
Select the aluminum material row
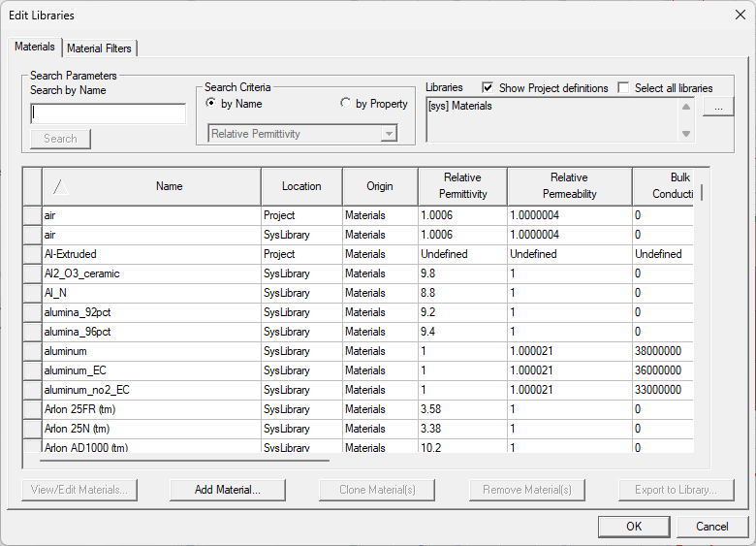coord(358,351)
